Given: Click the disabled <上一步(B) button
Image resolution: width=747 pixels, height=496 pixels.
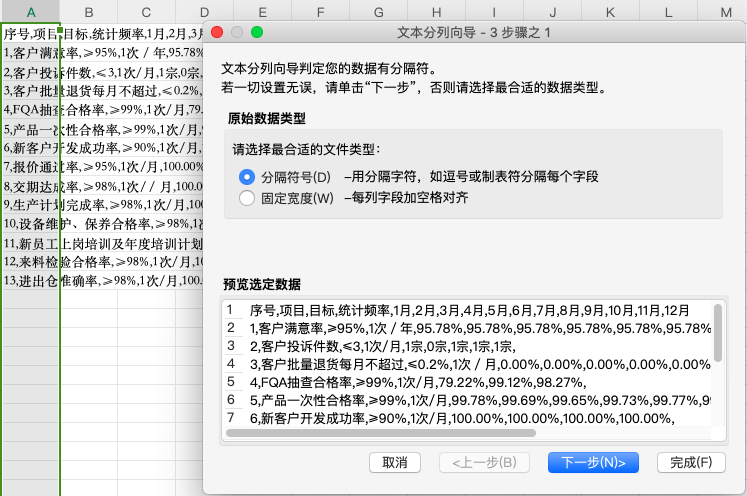Looking at the screenshot, I should (x=484, y=462).
